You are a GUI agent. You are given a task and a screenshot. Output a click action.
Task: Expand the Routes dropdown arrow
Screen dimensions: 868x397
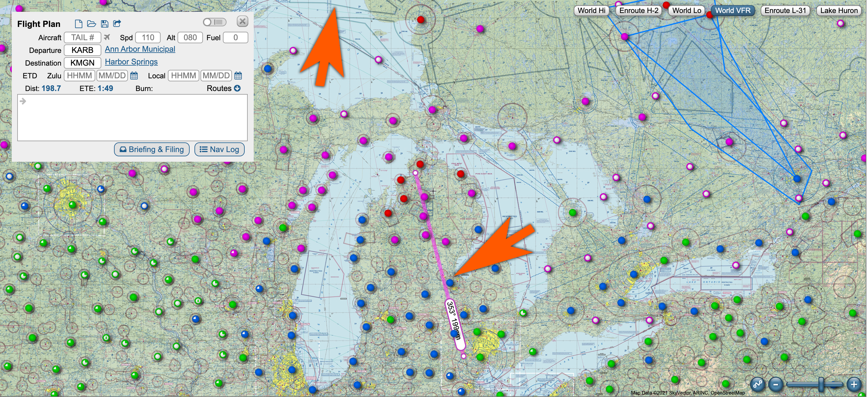coord(237,88)
